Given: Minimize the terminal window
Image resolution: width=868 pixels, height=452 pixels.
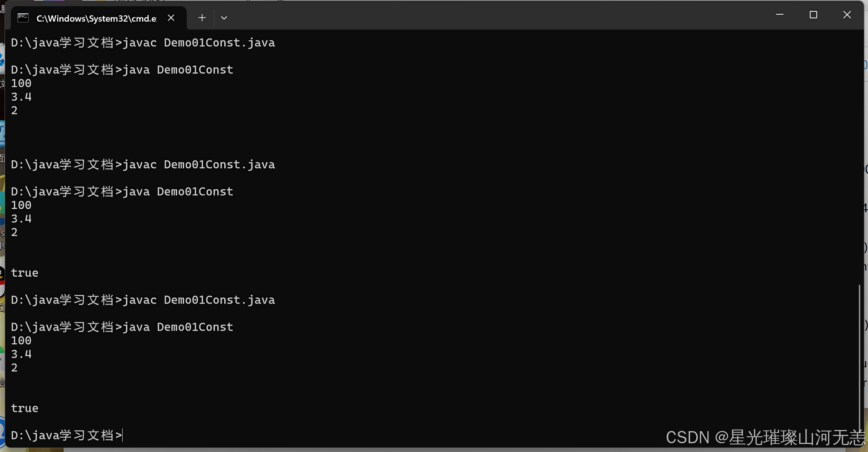Looking at the screenshot, I should 779,15.
